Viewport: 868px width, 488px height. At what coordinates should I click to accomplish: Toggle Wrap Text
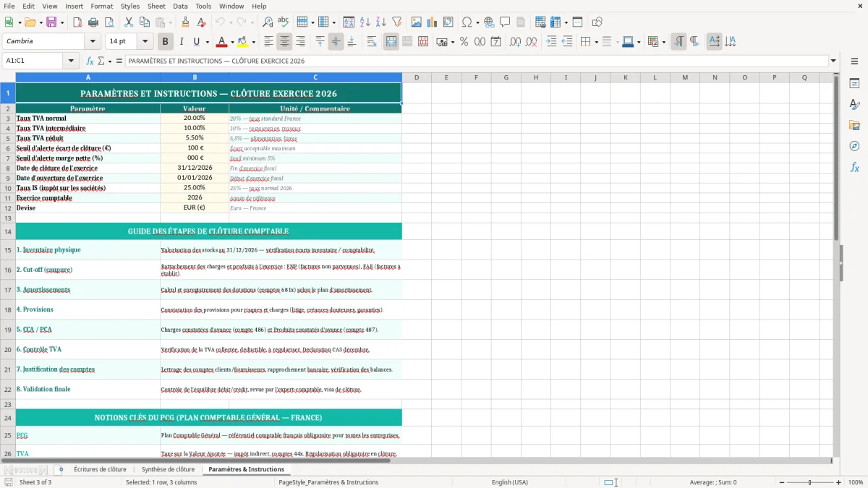[x=372, y=42]
